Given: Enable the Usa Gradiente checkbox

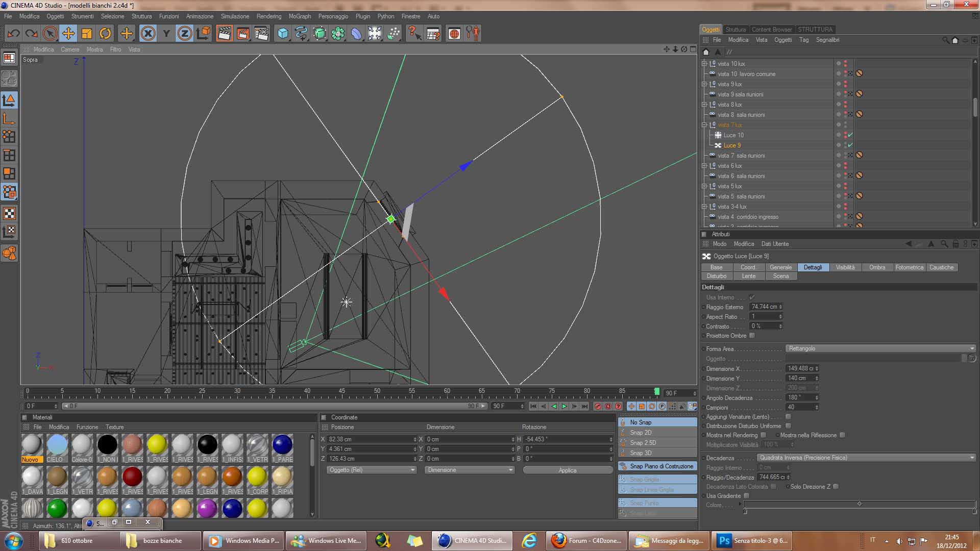Looking at the screenshot, I should point(746,496).
